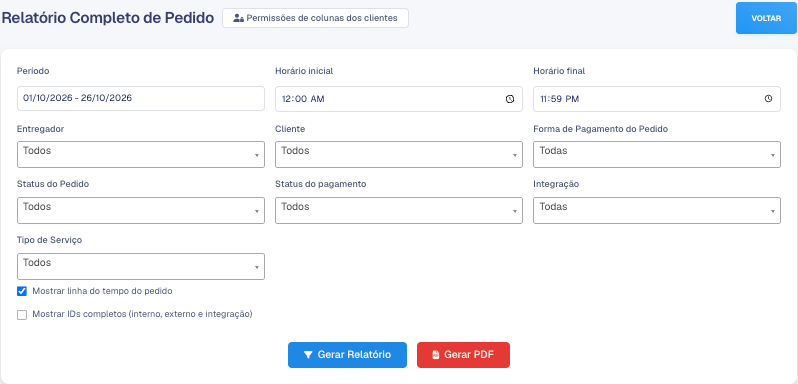Click clock icon in Horário final field
The width and height of the screenshot is (798, 384).
pos(768,99)
